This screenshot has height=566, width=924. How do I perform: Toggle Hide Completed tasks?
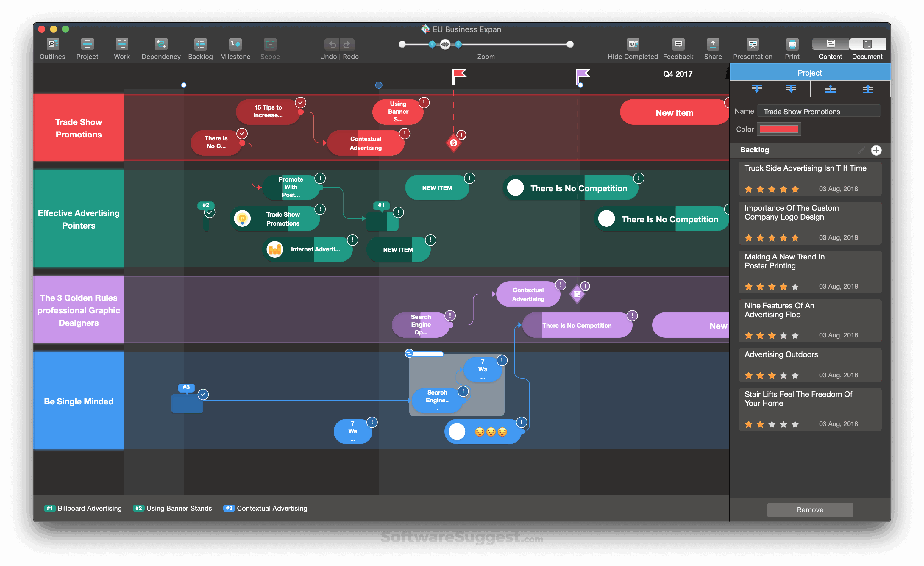tap(633, 48)
